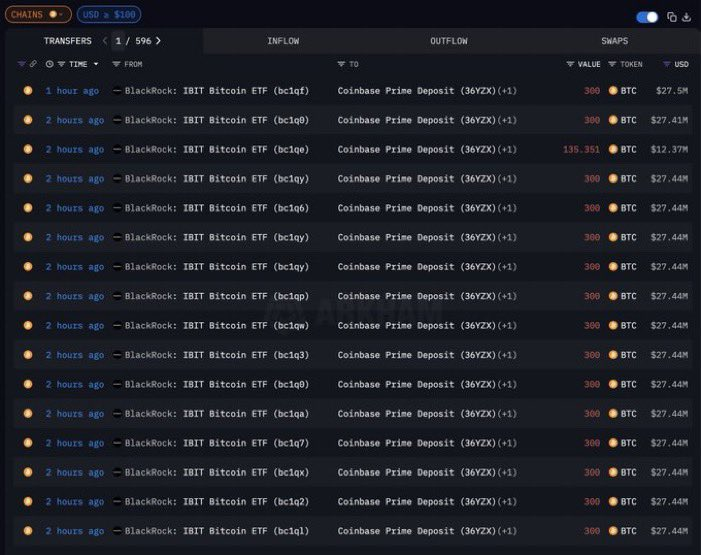This screenshot has width=701, height=555.
Task: Click the filter icon next to FROM
Action: [x=116, y=64]
